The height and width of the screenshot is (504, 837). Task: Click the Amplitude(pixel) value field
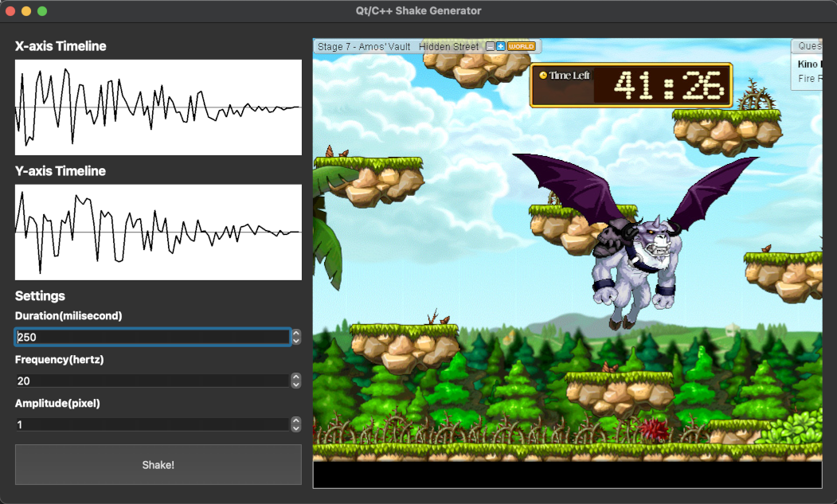coord(153,424)
